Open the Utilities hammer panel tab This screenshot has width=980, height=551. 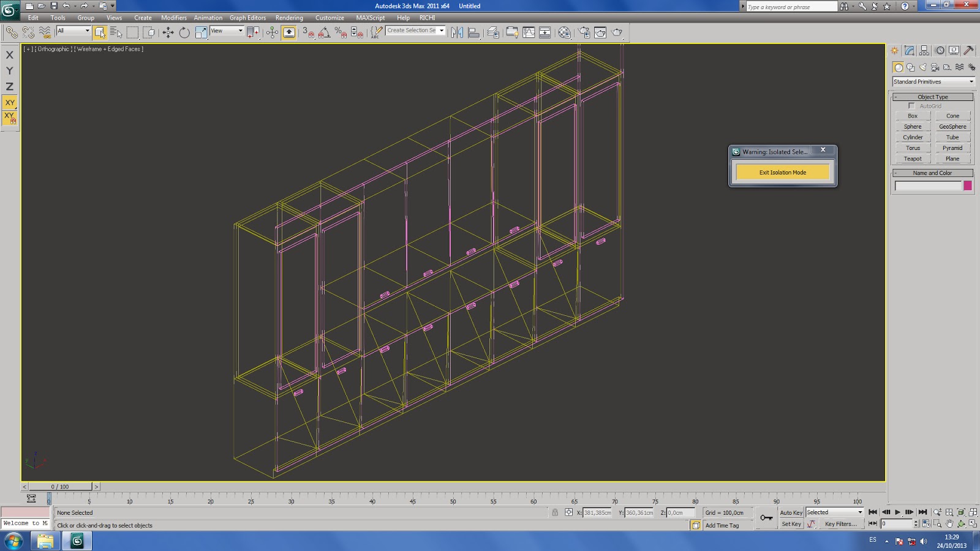pyautogui.click(x=969, y=51)
